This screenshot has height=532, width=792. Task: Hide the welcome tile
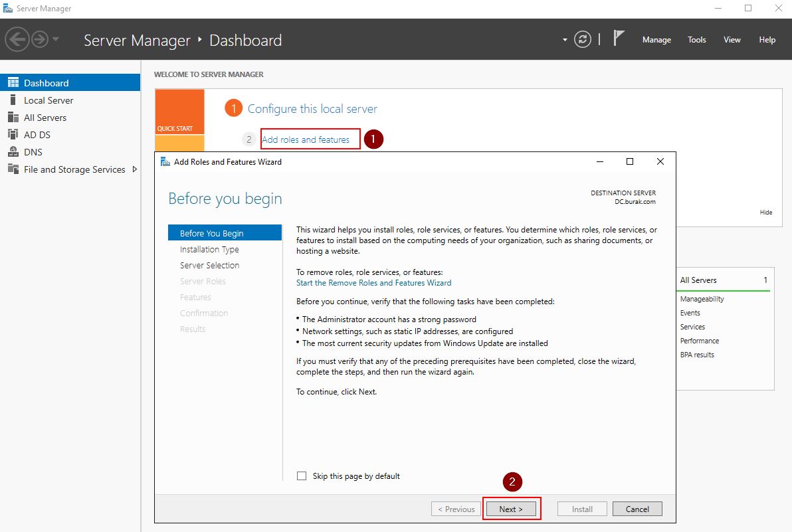click(x=765, y=213)
